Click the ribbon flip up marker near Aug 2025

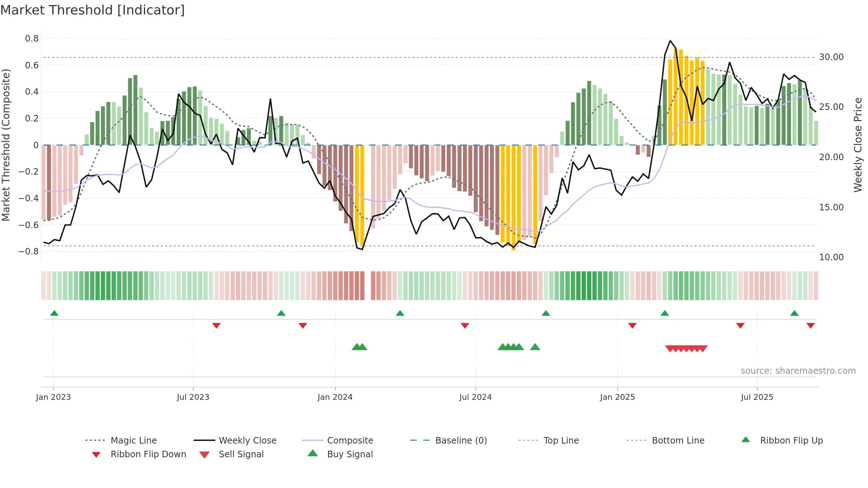[794, 313]
